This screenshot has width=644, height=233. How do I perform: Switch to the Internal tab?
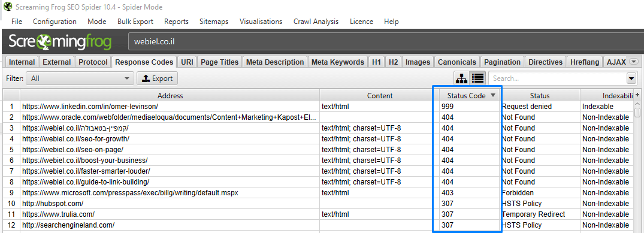pos(22,62)
